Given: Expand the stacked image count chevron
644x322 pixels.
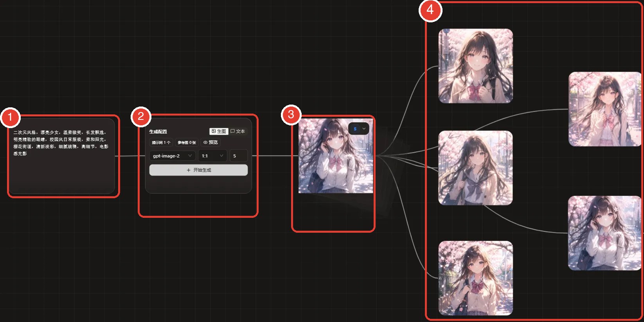Looking at the screenshot, I should 364,128.
